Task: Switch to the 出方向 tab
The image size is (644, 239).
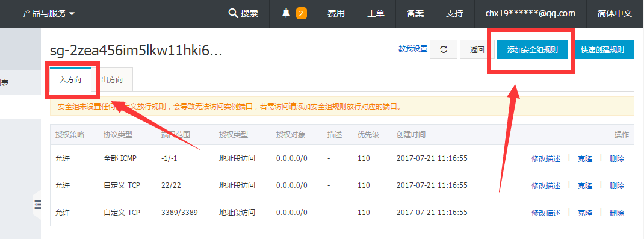Action: pyautogui.click(x=112, y=79)
